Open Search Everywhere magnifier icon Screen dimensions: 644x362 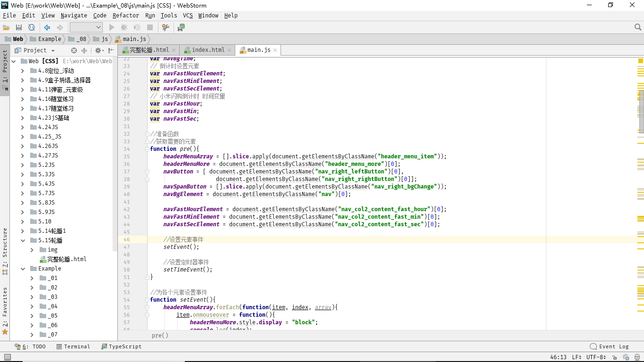[x=638, y=27]
